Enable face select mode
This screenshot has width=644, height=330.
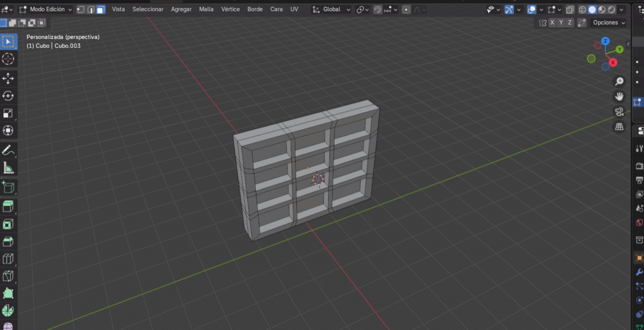(101, 9)
